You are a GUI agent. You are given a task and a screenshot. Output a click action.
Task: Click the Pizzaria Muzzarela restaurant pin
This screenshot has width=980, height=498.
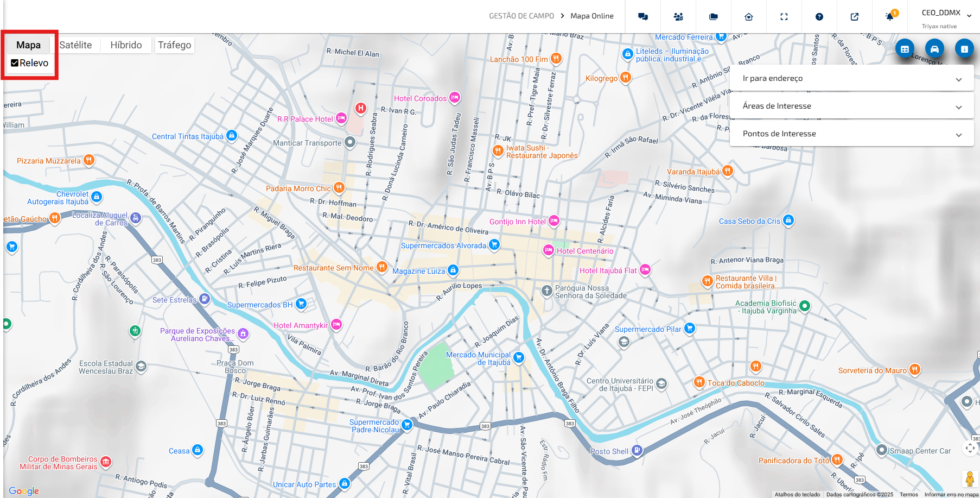[x=89, y=160]
